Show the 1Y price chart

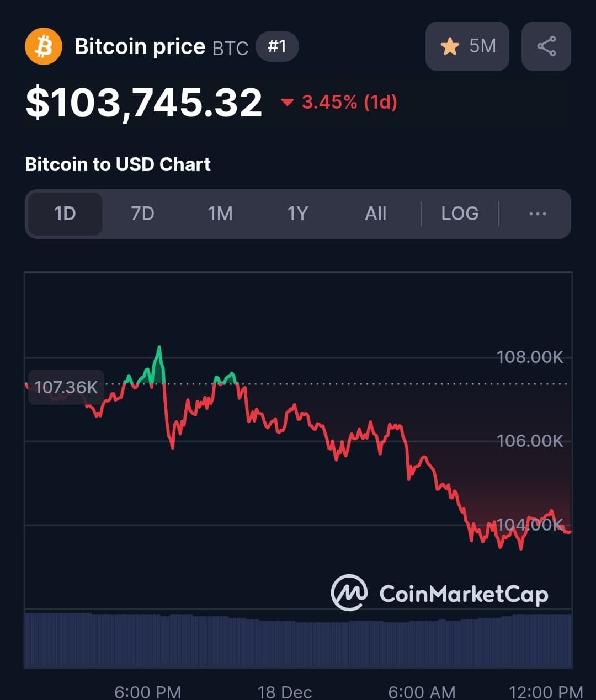tap(297, 214)
